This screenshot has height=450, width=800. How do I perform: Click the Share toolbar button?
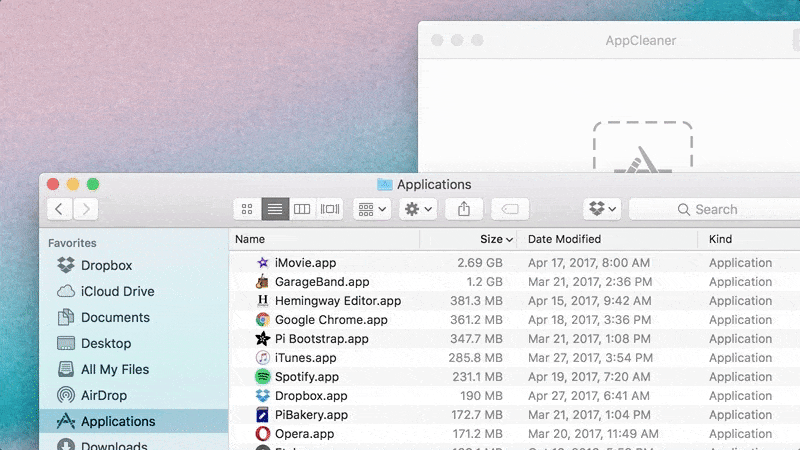(x=464, y=209)
